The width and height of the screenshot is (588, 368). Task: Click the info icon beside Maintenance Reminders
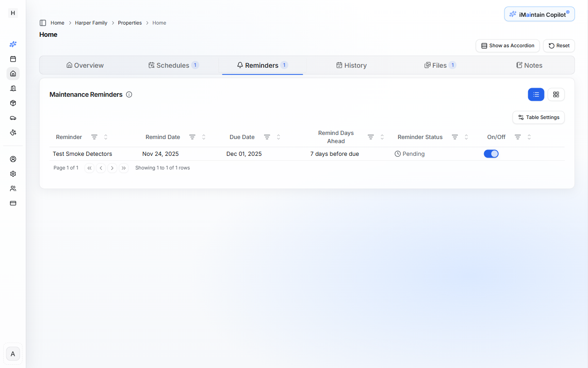coord(129,94)
